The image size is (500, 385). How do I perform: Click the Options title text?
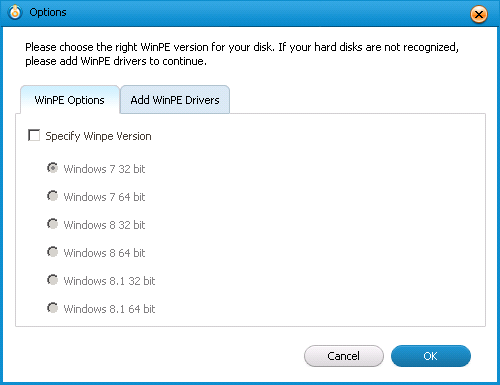click(48, 13)
